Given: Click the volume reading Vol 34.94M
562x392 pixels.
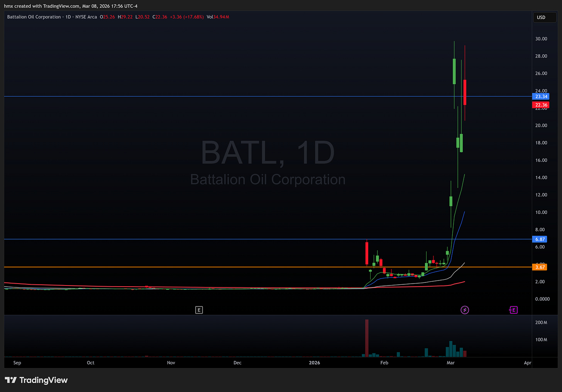Looking at the screenshot, I should coord(218,17).
